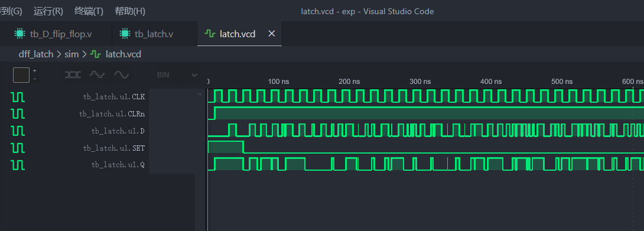
Task: Select the bus/hex waveform render icon
Action: click(73, 75)
